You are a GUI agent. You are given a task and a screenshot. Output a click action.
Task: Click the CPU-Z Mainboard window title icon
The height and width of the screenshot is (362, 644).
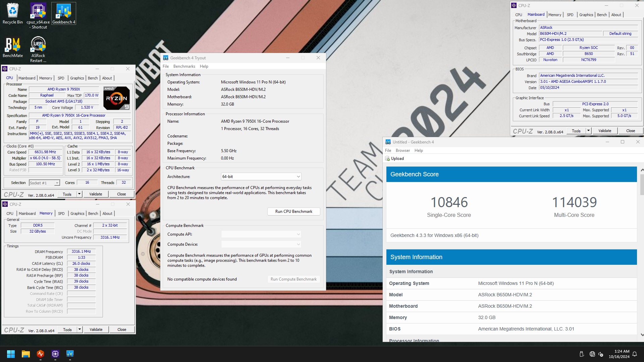514,5
